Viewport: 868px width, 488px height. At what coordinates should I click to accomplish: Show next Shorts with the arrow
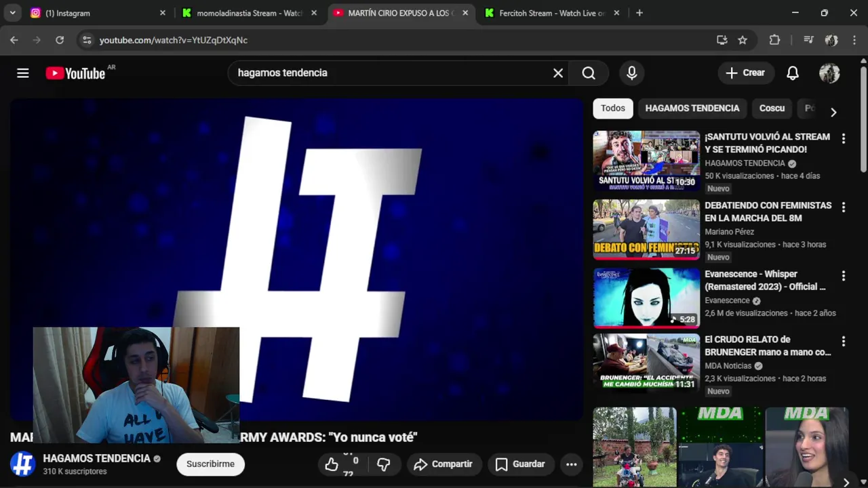[x=846, y=483]
